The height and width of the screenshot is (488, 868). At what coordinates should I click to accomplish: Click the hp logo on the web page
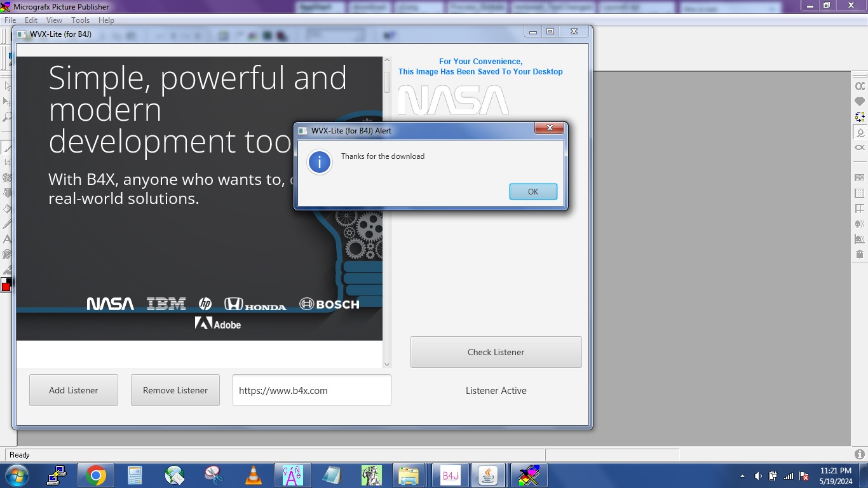(x=205, y=304)
